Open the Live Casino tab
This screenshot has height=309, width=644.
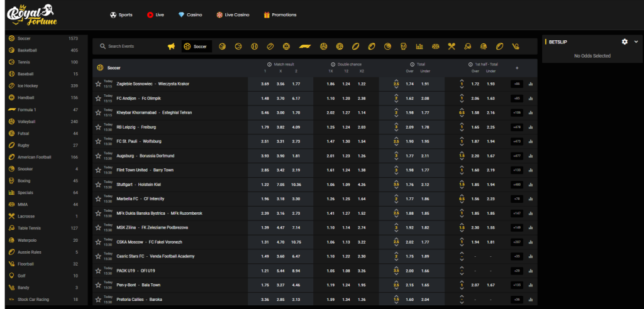(233, 14)
